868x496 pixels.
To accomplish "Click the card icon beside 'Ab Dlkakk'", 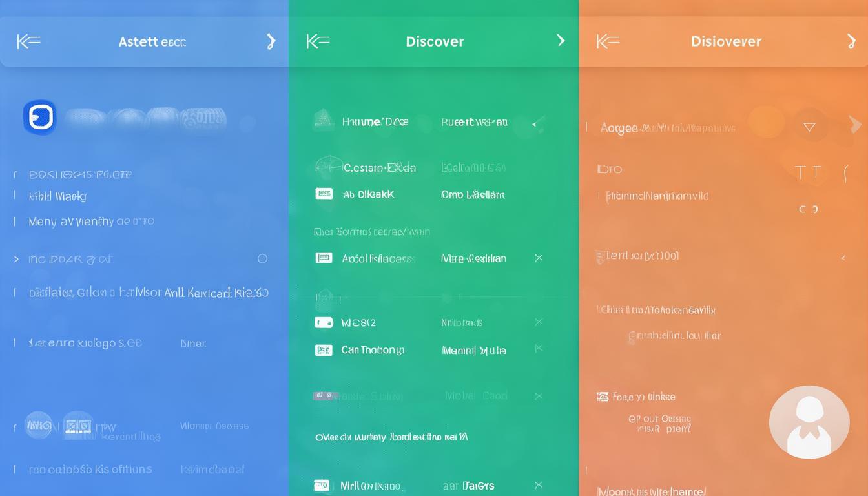I will pyautogui.click(x=324, y=194).
